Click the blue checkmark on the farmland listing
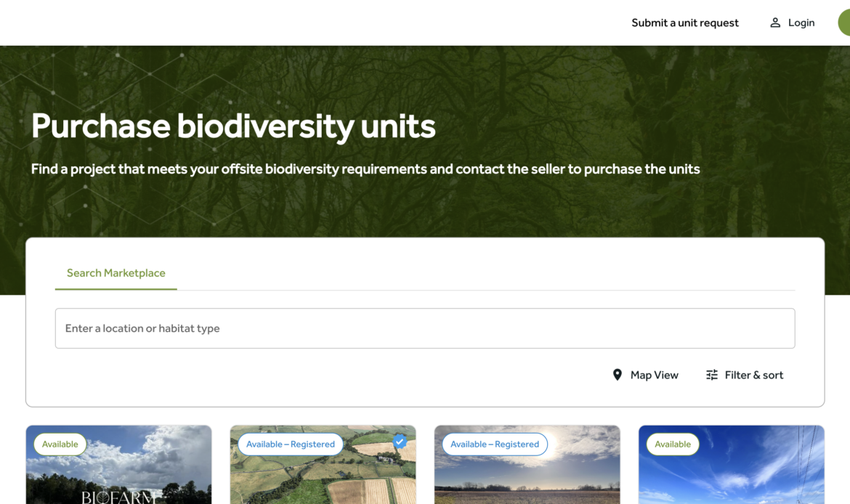 pyautogui.click(x=400, y=440)
